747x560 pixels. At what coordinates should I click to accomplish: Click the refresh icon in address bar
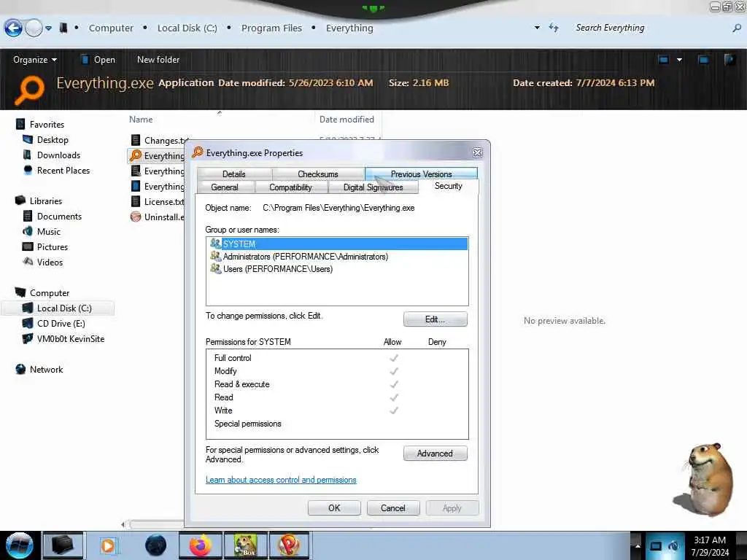point(554,28)
